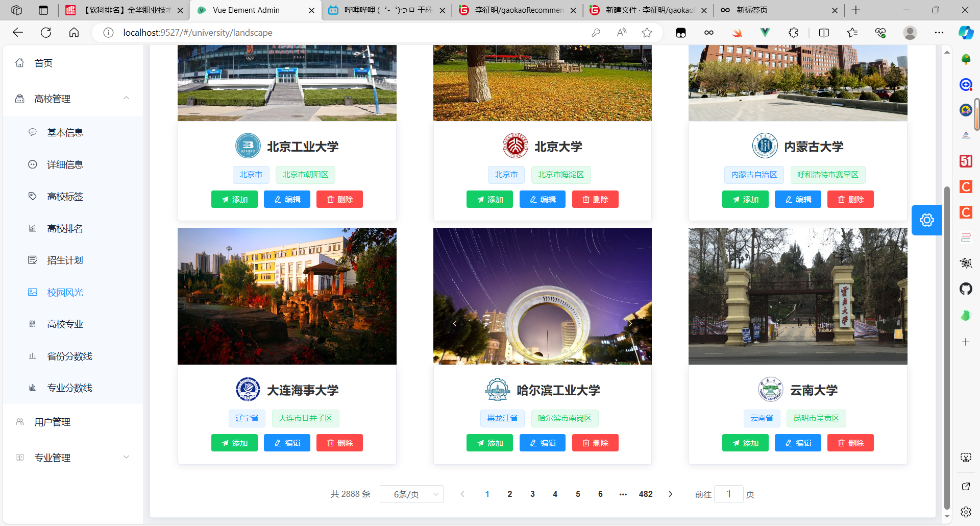Screen dimensions: 980x526
Task: Click the page vertical scrollbar
Action: 947,347
